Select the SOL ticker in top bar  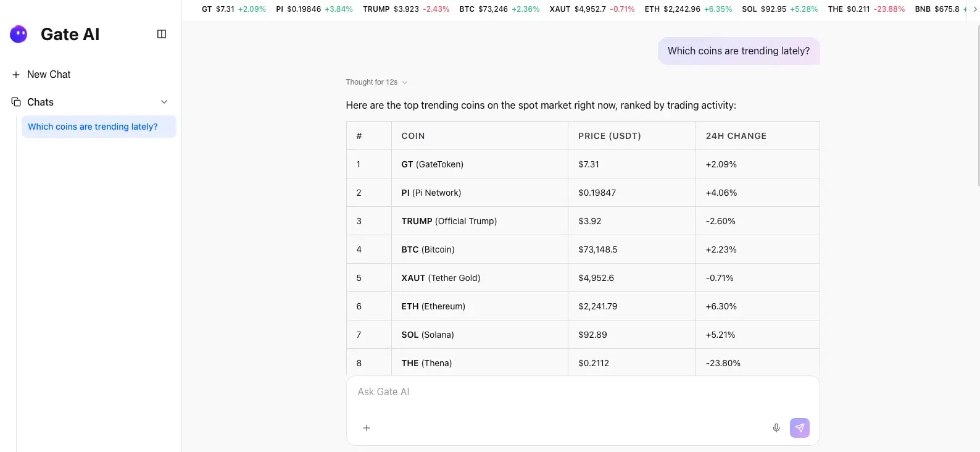pos(779,9)
